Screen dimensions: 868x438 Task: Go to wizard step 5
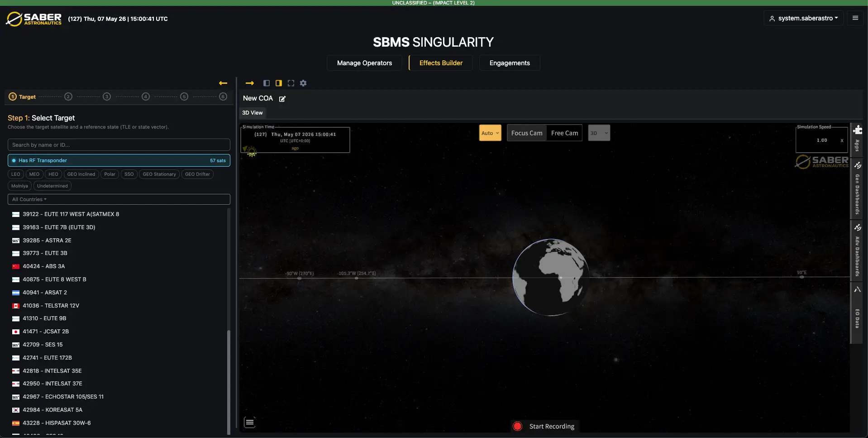(184, 96)
